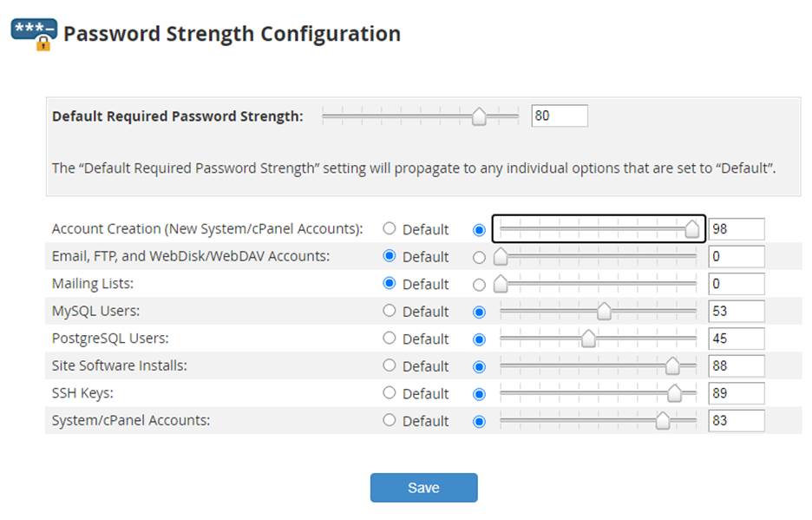Select Default for System/cPanel Accounts
812x520 pixels.
click(x=390, y=421)
